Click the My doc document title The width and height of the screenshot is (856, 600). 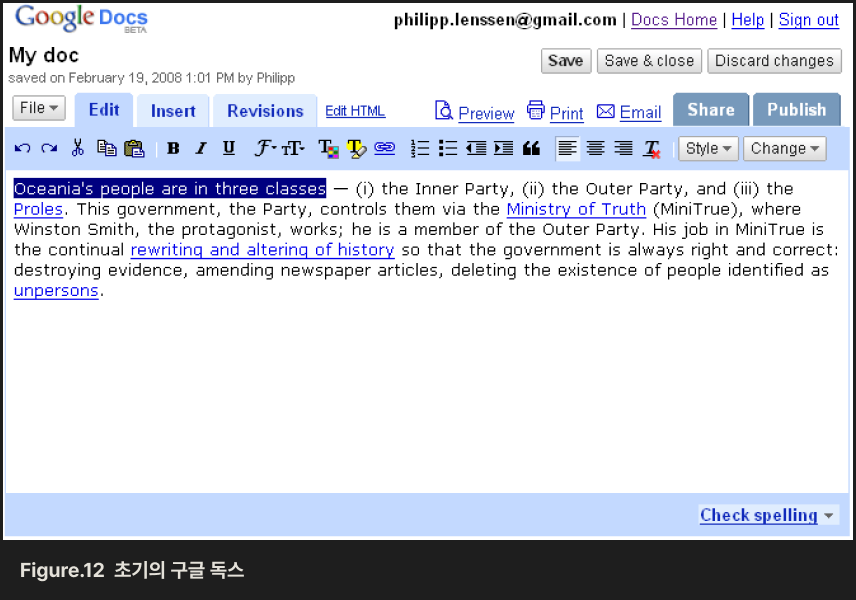44,55
